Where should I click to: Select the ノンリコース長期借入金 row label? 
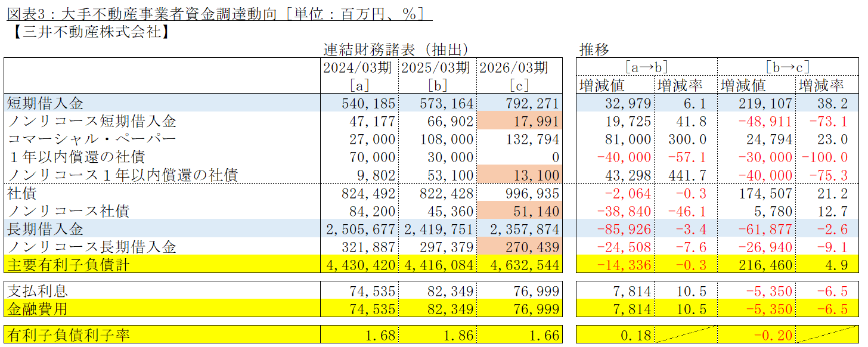pos(92,247)
